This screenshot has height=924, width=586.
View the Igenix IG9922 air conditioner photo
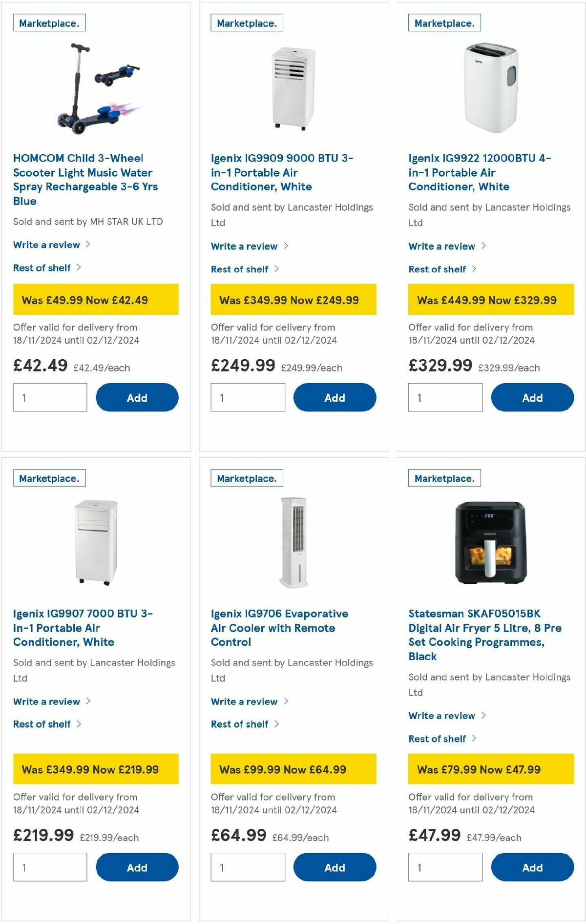pos(490,88)
